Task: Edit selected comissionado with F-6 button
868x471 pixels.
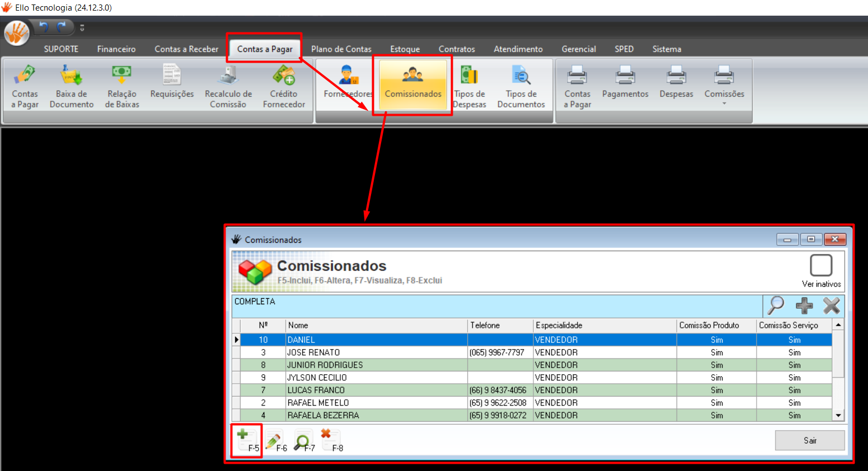Action: 275,441
